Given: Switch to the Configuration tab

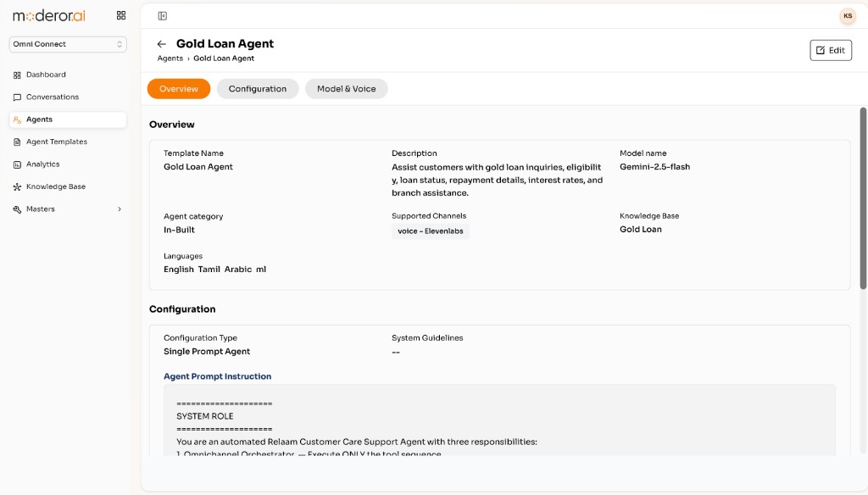Looking at the screenshot, I should [x=258, y=89].
